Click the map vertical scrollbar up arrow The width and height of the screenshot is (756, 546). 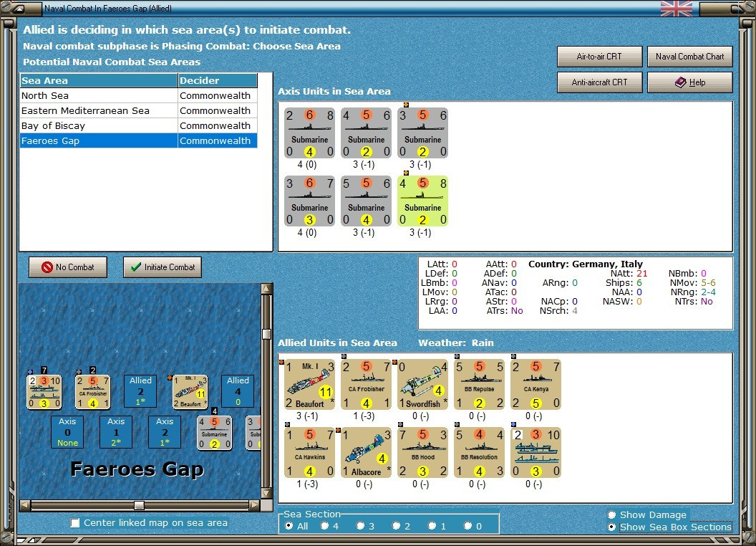(266, 289)
